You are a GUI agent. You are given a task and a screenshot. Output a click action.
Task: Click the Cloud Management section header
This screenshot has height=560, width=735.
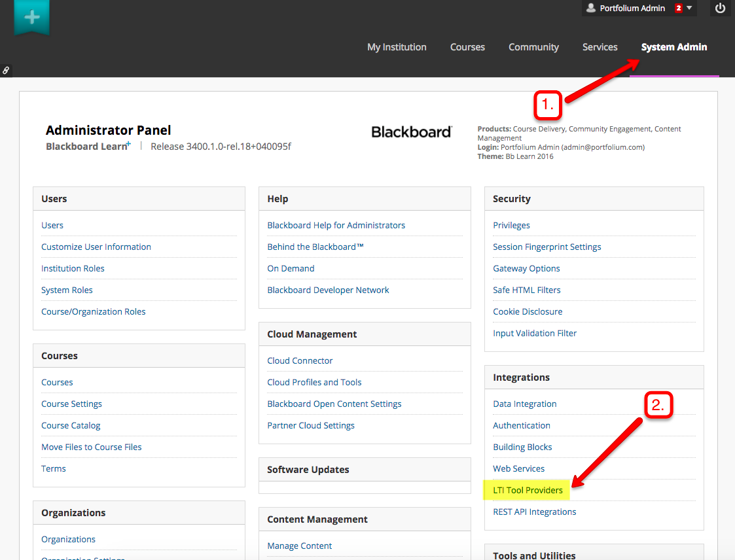click(x=365, y=334)
